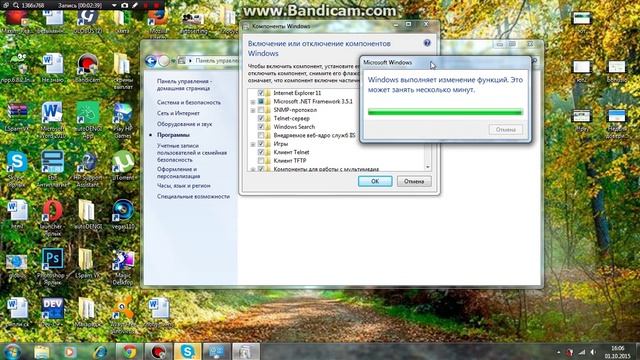Click OK in Компоненты Windows dialog

(x=375, y=181)
